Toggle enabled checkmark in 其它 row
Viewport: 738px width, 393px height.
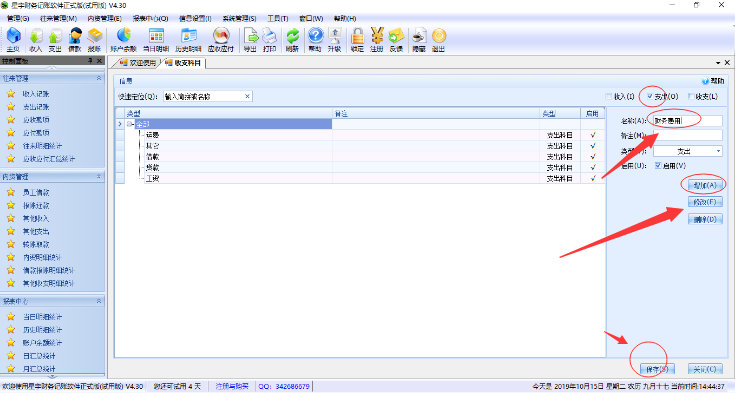[593, 146]
